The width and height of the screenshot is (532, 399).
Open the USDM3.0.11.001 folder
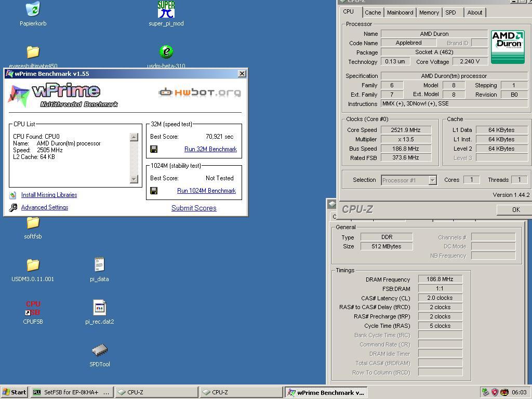[x=33, y=265]
